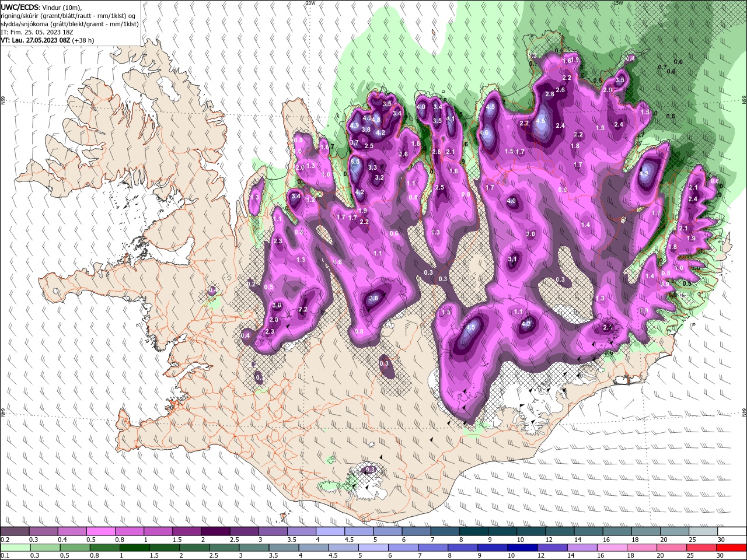Pick the rain-scale swatch labeled 25
Image resolution: width=747 pixels, height=560 pixels.
[702, 548]
